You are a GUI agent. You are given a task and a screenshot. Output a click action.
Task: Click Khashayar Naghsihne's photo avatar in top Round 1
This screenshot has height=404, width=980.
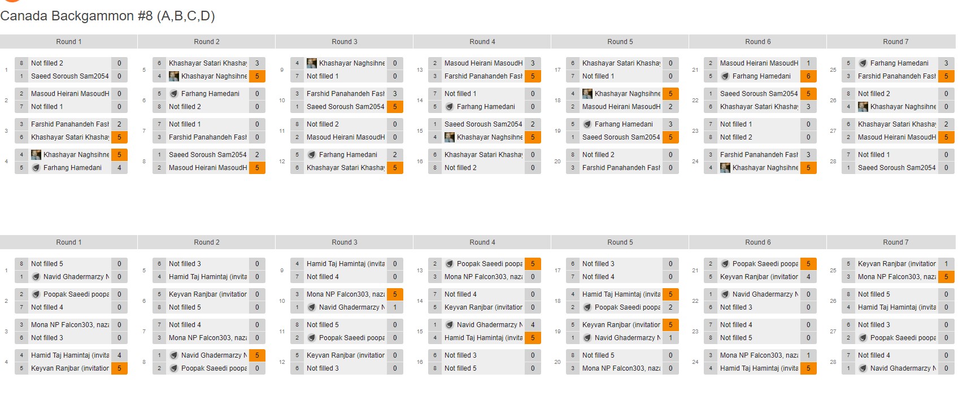(36, 155)
